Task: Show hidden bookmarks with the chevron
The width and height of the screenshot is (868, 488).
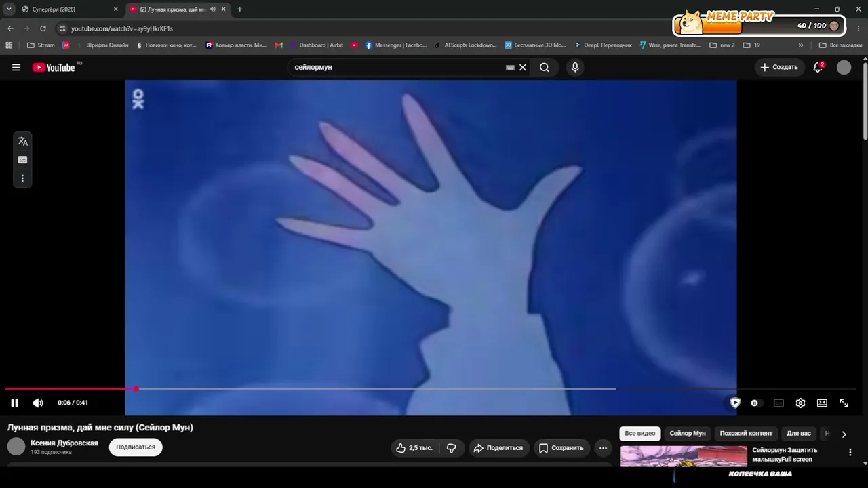Action: click(x=801, y=45)
